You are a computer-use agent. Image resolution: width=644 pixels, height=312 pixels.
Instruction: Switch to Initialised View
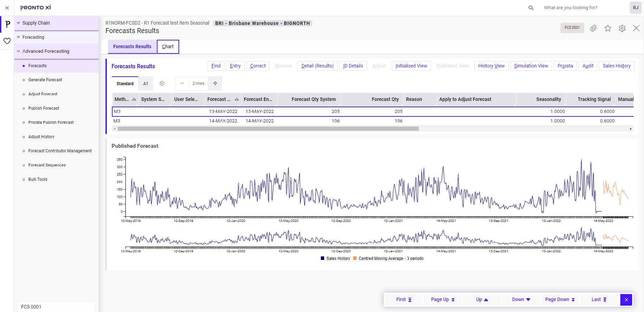pos(411,66)
